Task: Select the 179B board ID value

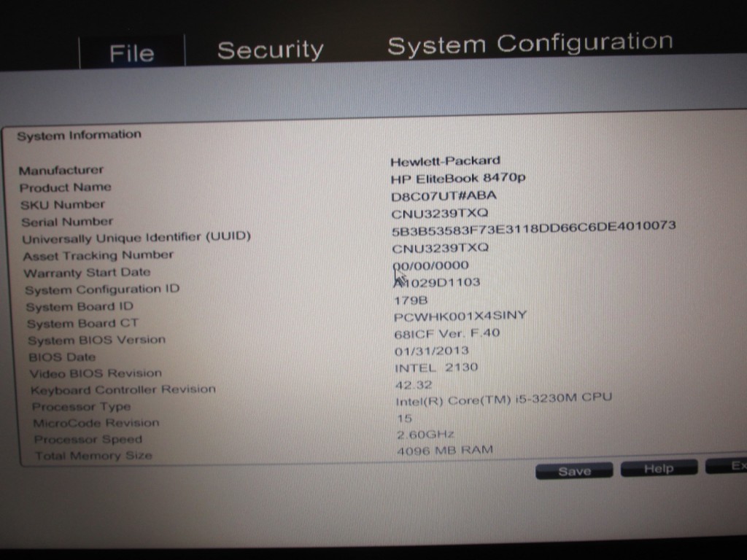Action: point(411,300)
